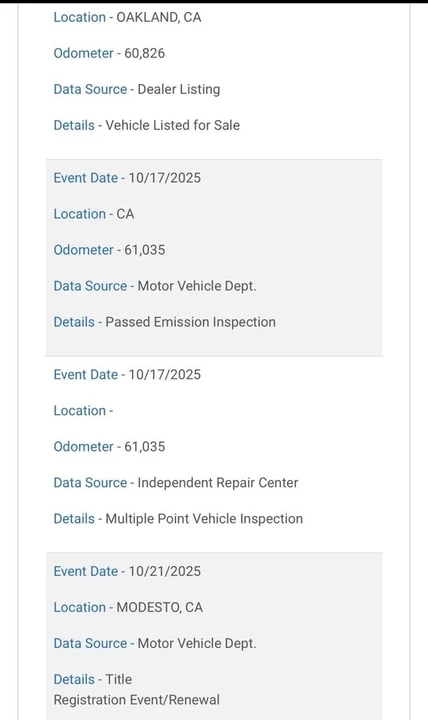Click odometer 61,035 in repair center event
This screenshot has height=720, width=428.
(144, 447)
